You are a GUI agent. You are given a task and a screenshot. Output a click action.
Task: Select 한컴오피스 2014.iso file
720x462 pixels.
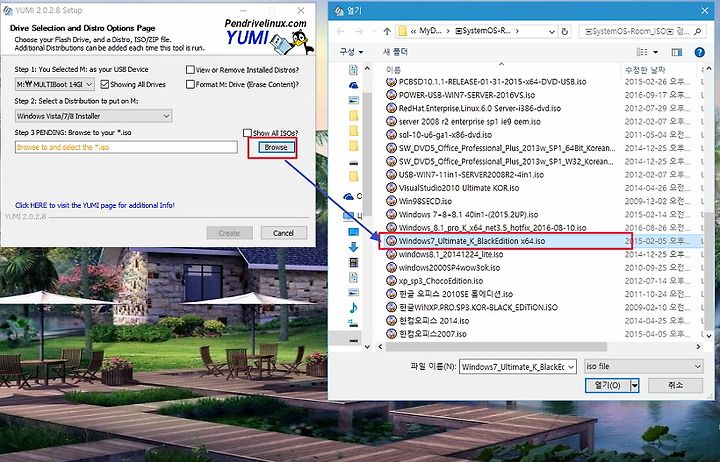click(x=433, y=321)
